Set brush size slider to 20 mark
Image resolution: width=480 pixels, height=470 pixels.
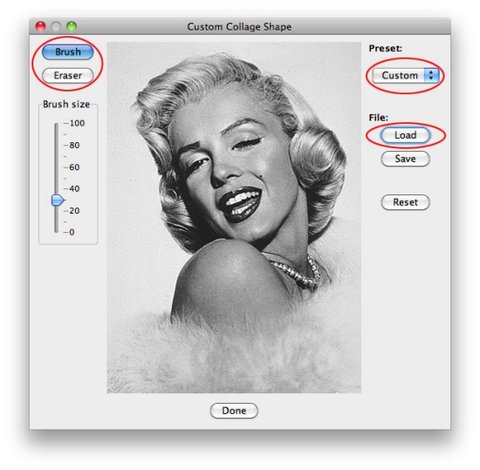click(x=56, y=211)
